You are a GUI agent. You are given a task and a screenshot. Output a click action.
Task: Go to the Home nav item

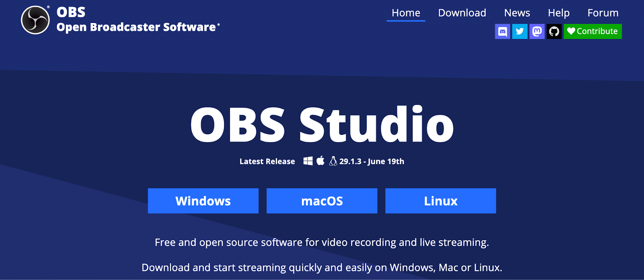(x=406, y=13)
